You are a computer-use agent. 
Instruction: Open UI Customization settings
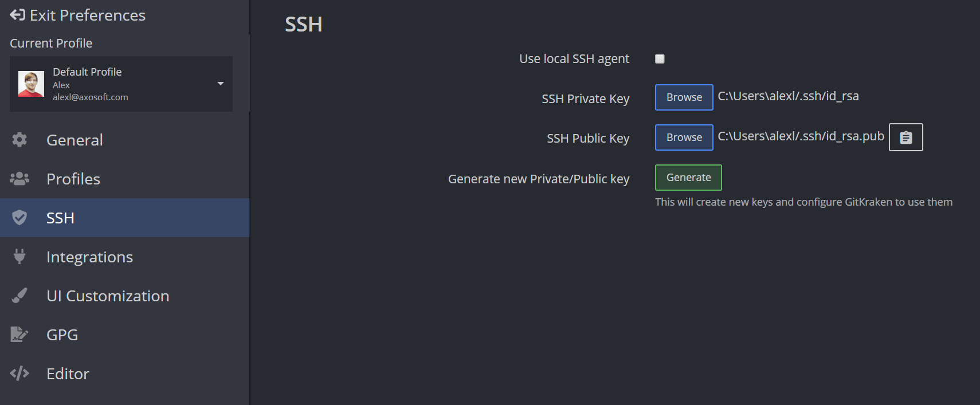tap(108, 296)
